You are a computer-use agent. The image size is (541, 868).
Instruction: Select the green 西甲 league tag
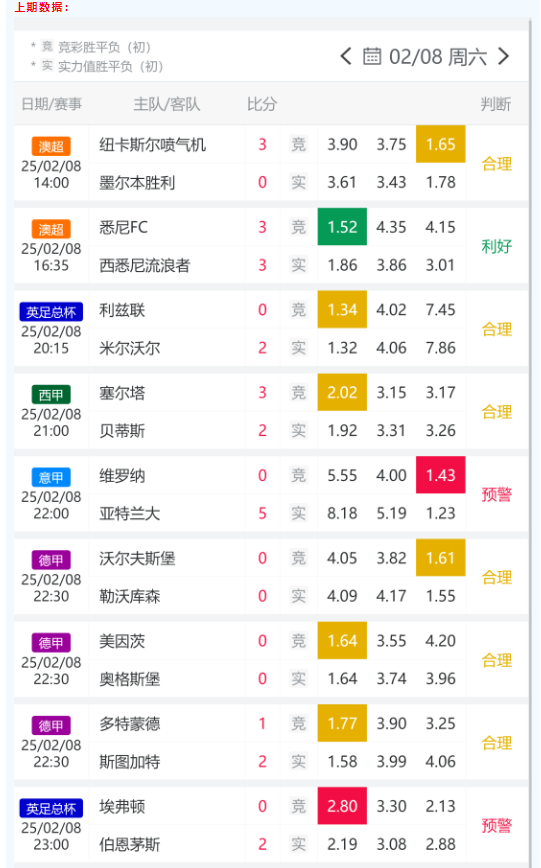51,395
